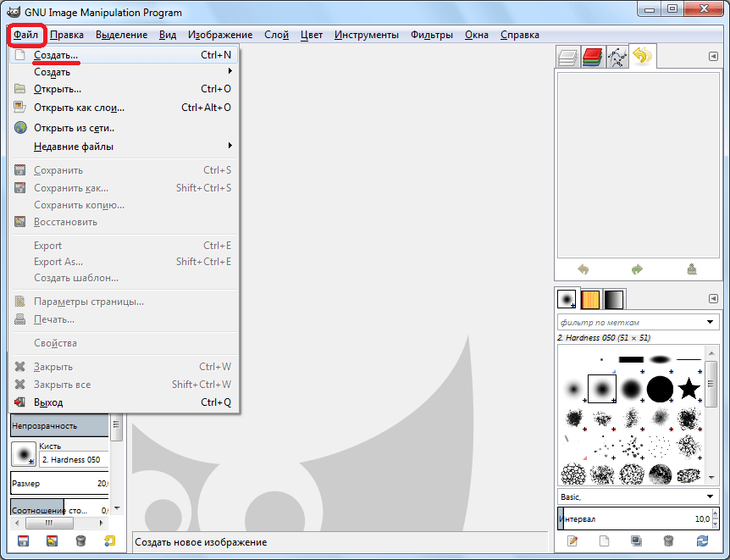Switch to the Layers tab icon
This screenshot has height=560, width=730.
(567, 58)
